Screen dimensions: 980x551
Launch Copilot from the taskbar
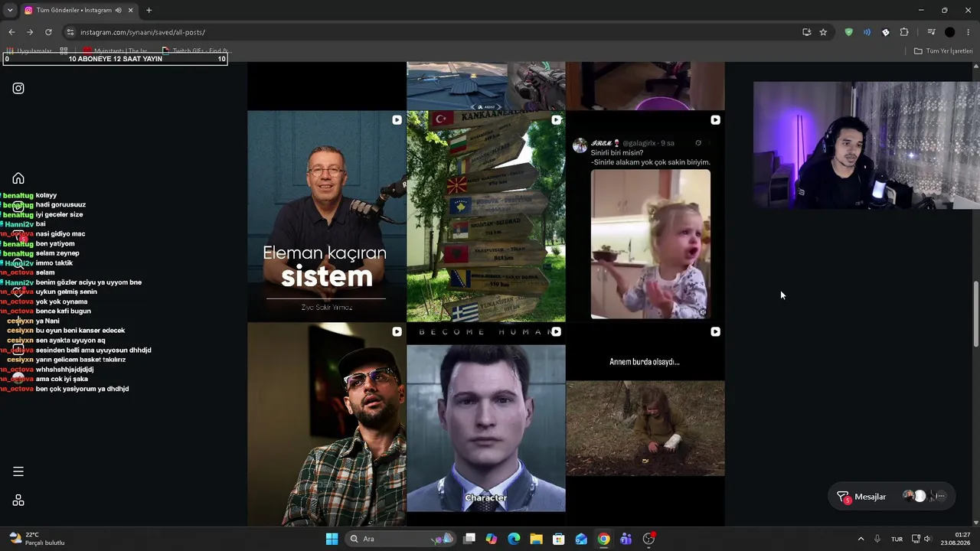(492, 539)
